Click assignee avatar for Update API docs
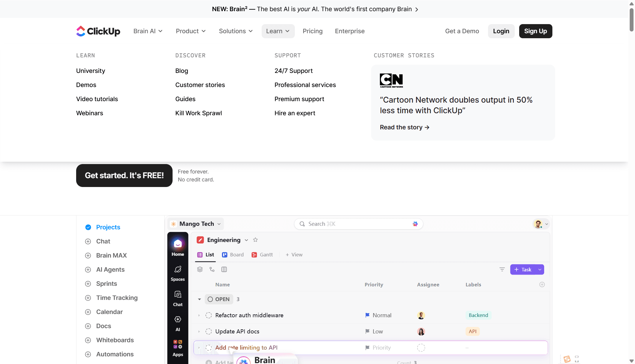 (421, 331)
